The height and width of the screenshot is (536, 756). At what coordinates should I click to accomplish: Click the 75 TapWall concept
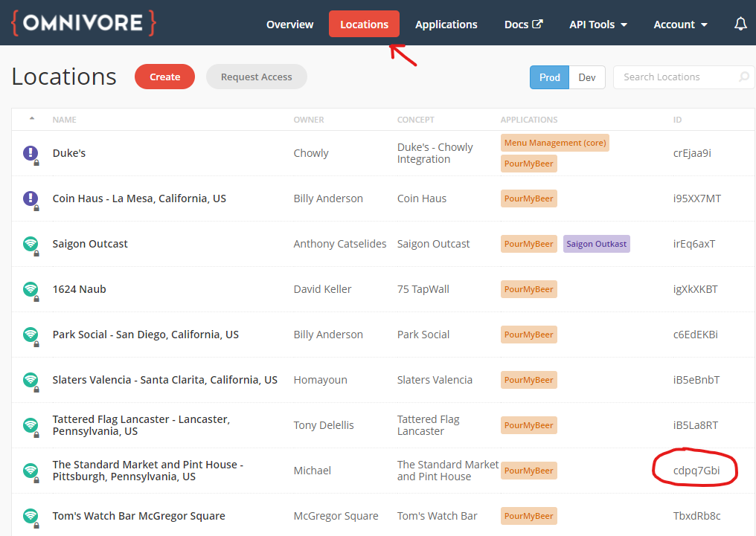coord(423,289)
